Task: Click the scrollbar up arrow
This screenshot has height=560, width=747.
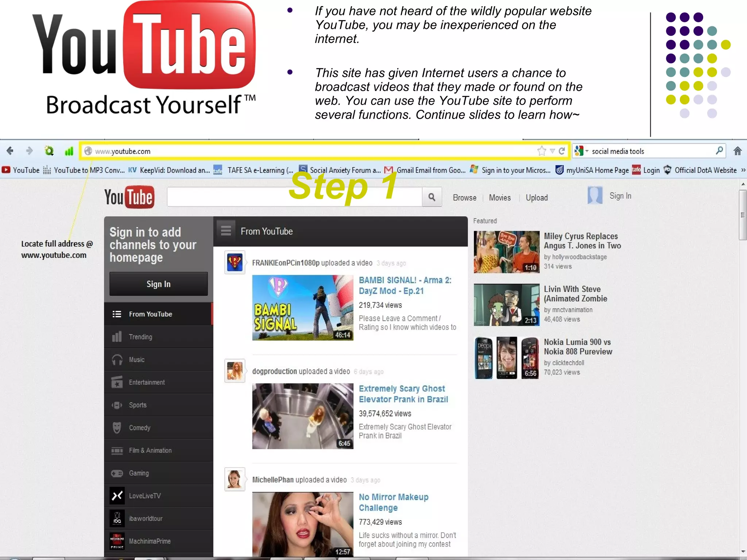Action: click(x=743, y=184)
